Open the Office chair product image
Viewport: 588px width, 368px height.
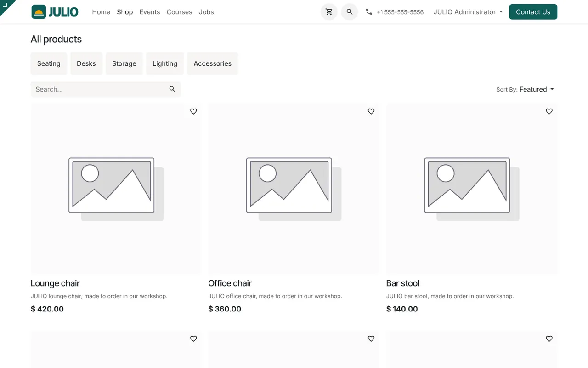(x=294, y=189)
